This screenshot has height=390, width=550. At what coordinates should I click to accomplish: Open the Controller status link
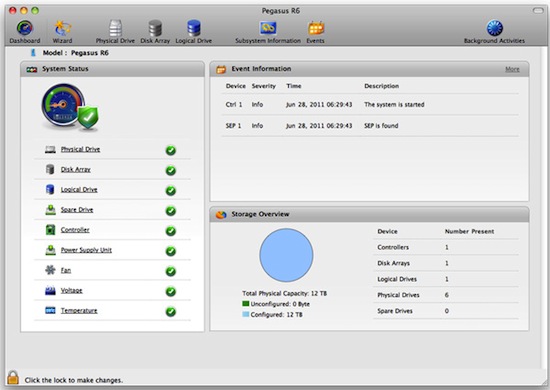tap(75, 230)
